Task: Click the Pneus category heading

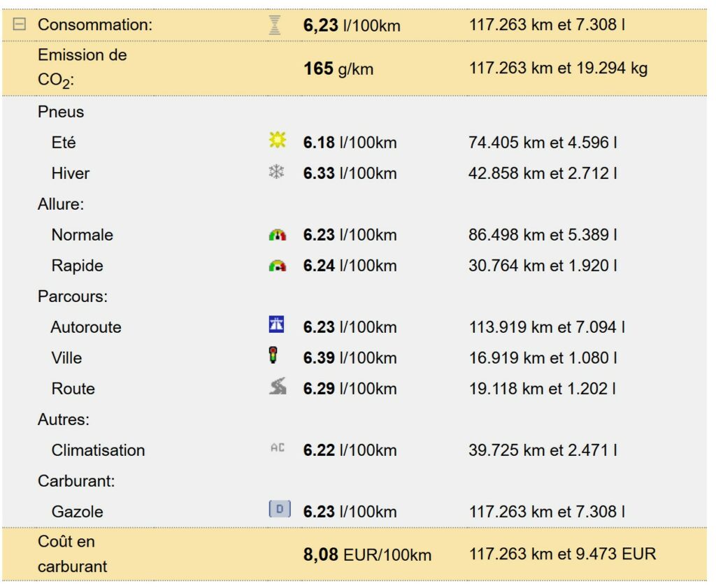Action: coord(61,112)
